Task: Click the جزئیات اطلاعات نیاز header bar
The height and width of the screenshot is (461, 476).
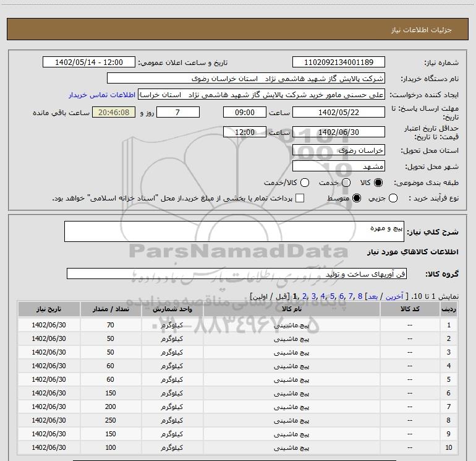Action: tap(238, 29)
